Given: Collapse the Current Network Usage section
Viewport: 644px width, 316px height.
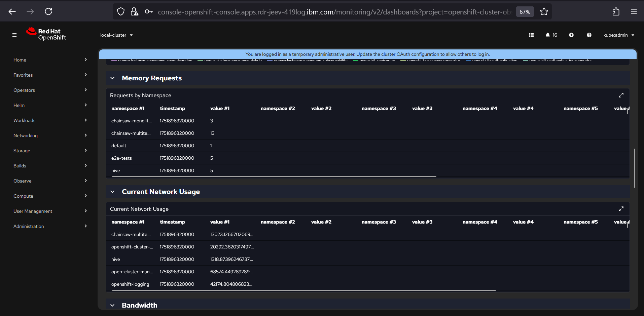Looking at the screenshot, I should pos(112,192).
